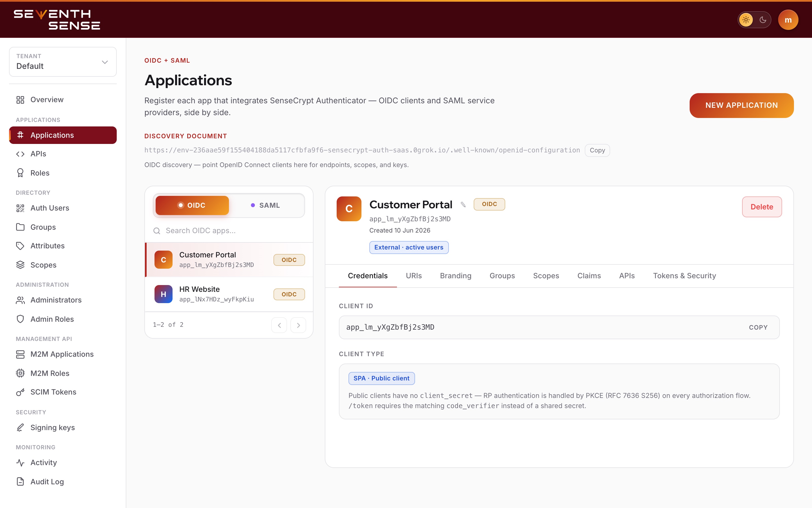Click the '1–2 of 2' pagination text

click(x=168, y=325)
